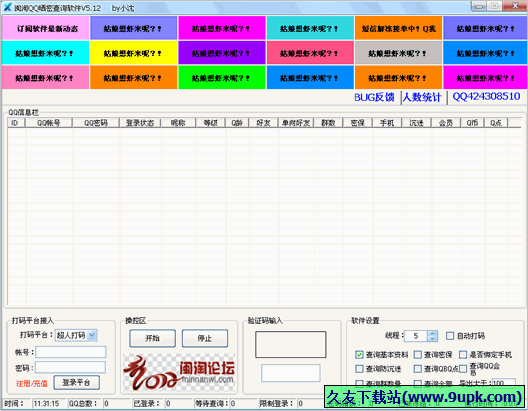528x411 pixels.
Task: Enable the 是否绑定手机 checkbox
Action: click(463, 354)
